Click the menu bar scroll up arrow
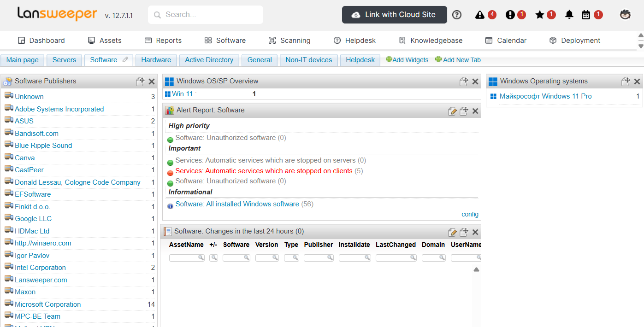The height and width of the screenshot is (327, 644). pyautogui.click(x=640, y=35)
